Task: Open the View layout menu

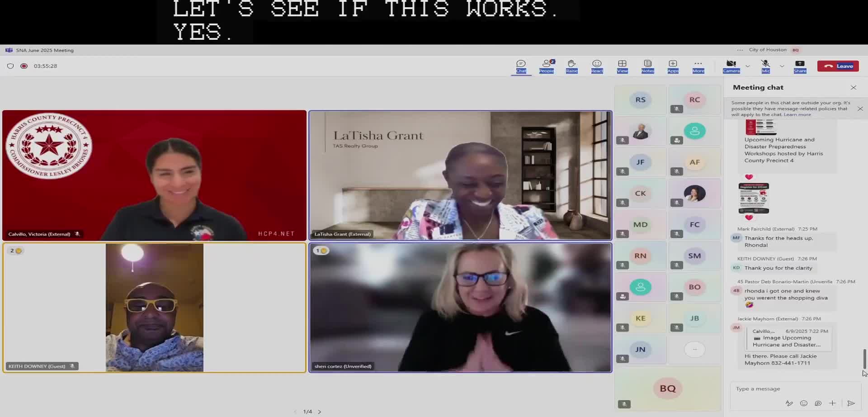Action: (x=622, y=66)
